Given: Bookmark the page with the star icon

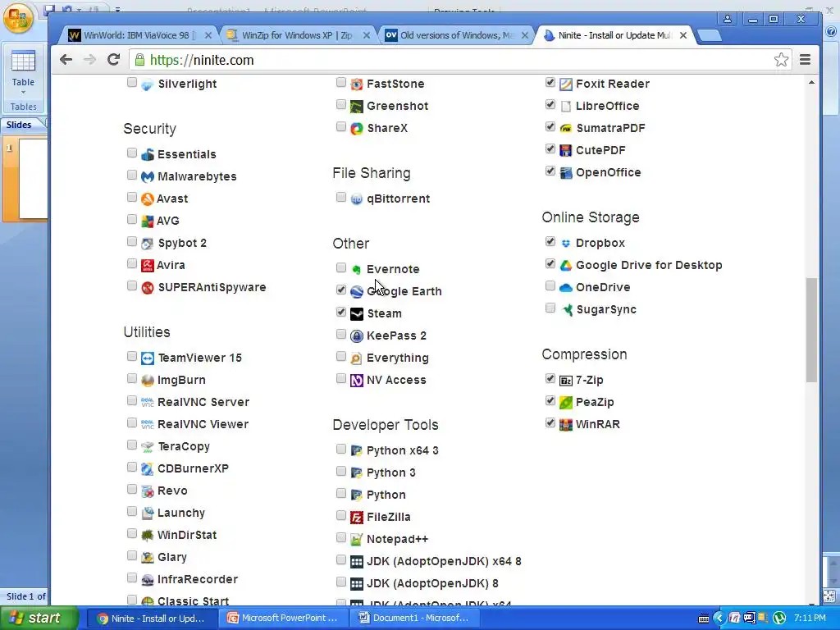Looking at the screenshot, I should click(x=781, y=59).
